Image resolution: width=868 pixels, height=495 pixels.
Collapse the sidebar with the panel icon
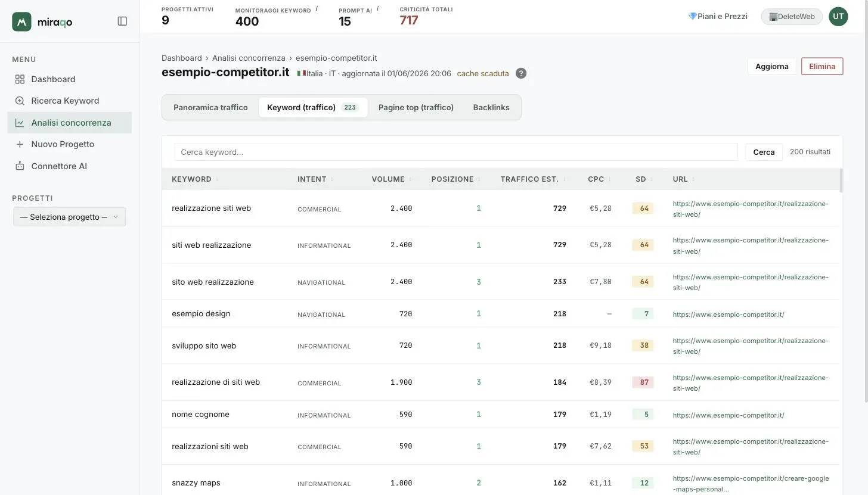pos(122,21)
